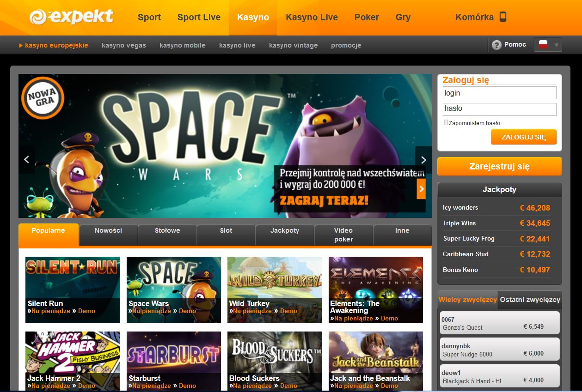Launch Wild Turkey Demo
The height and width of the screenshot is (392, 582).
[288, 311]
